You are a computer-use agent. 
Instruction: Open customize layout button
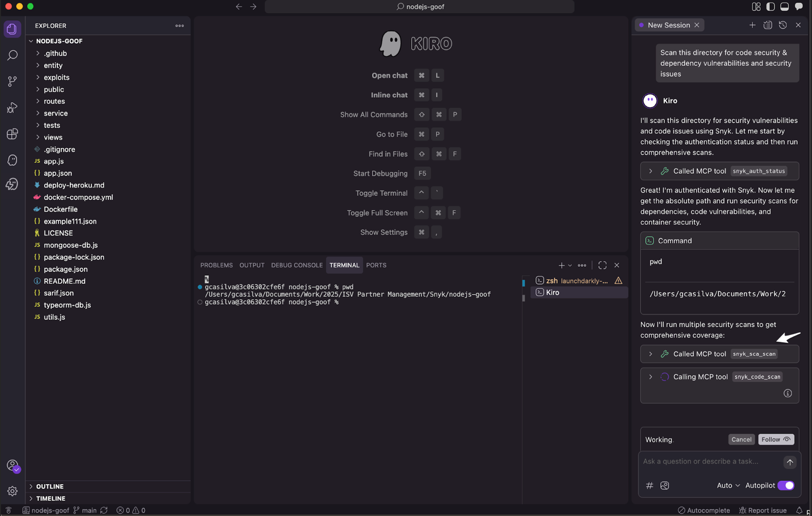tap(756, 7)
